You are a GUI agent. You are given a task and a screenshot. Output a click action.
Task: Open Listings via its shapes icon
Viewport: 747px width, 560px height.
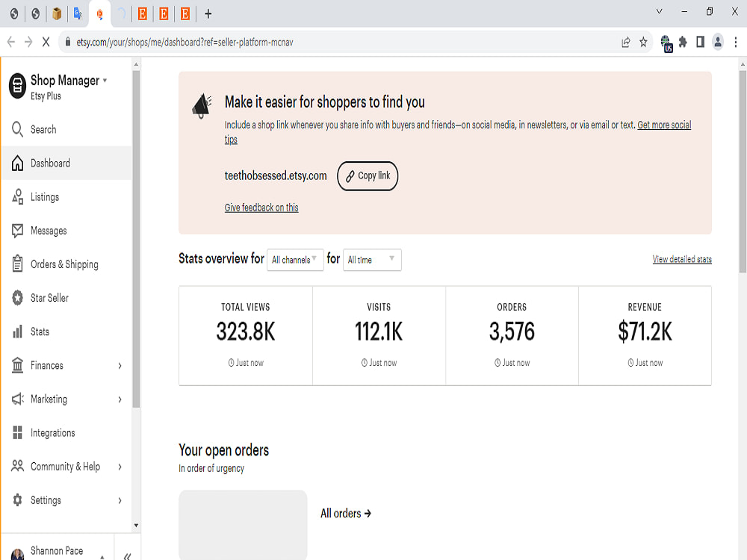coord(17,196)
